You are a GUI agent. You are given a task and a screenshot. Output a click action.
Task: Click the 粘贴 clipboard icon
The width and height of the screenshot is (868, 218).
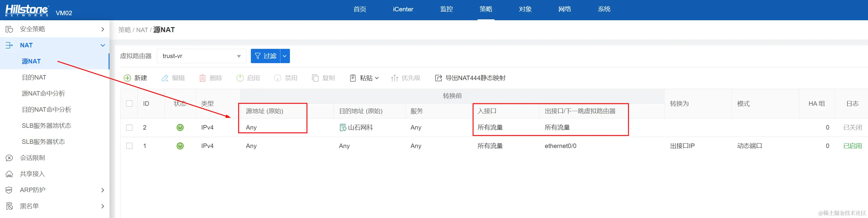tap(353, 78)
